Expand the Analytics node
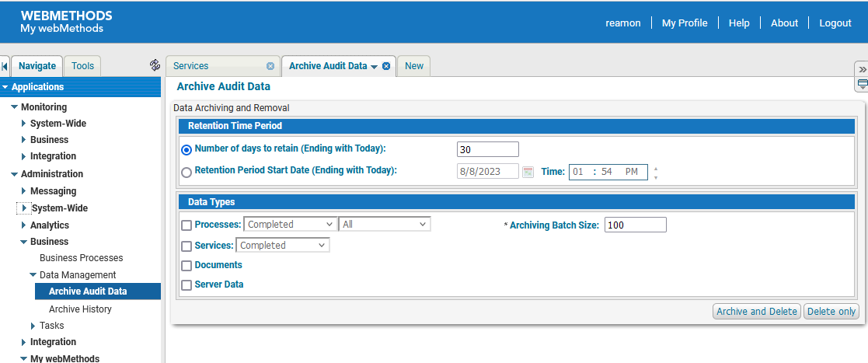The image size is (868, 363). click(24, 225)
